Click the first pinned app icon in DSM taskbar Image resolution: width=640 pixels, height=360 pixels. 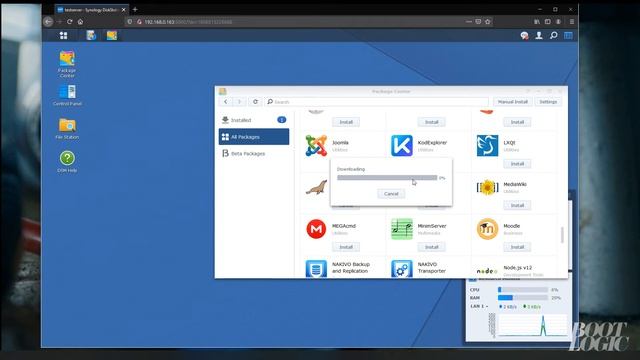point(91,36)
